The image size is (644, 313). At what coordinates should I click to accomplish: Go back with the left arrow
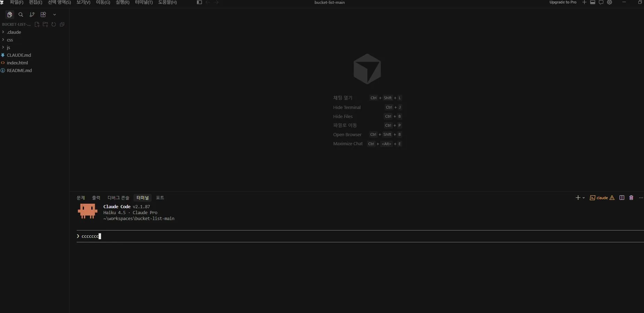[x=208, y=2]
